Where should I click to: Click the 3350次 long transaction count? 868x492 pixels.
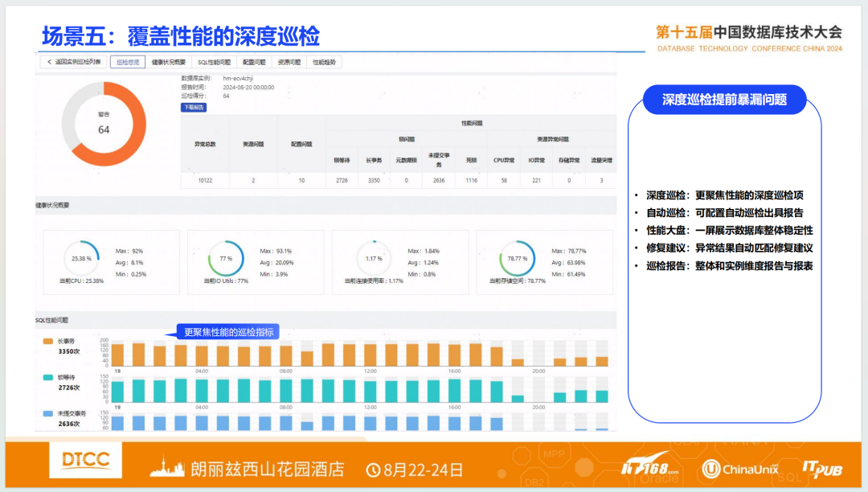(x=69, y=352)
